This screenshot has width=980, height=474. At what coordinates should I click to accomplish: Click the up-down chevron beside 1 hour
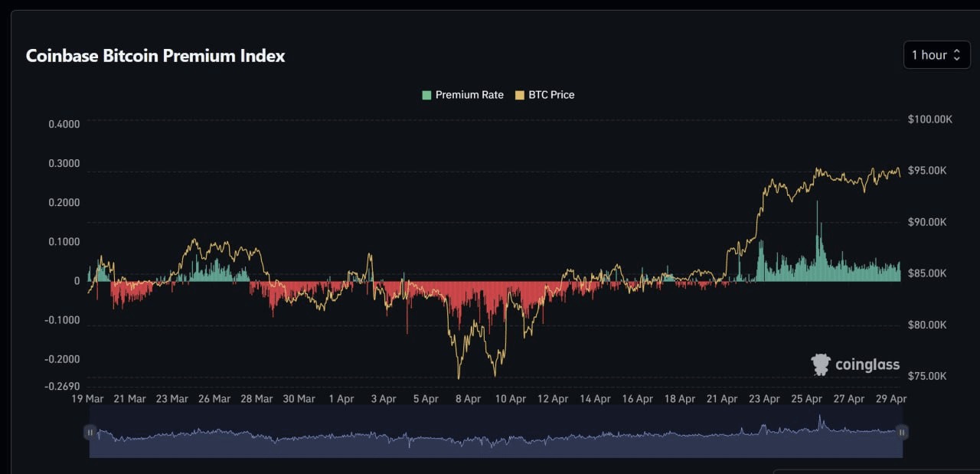[x=956, y=55]
